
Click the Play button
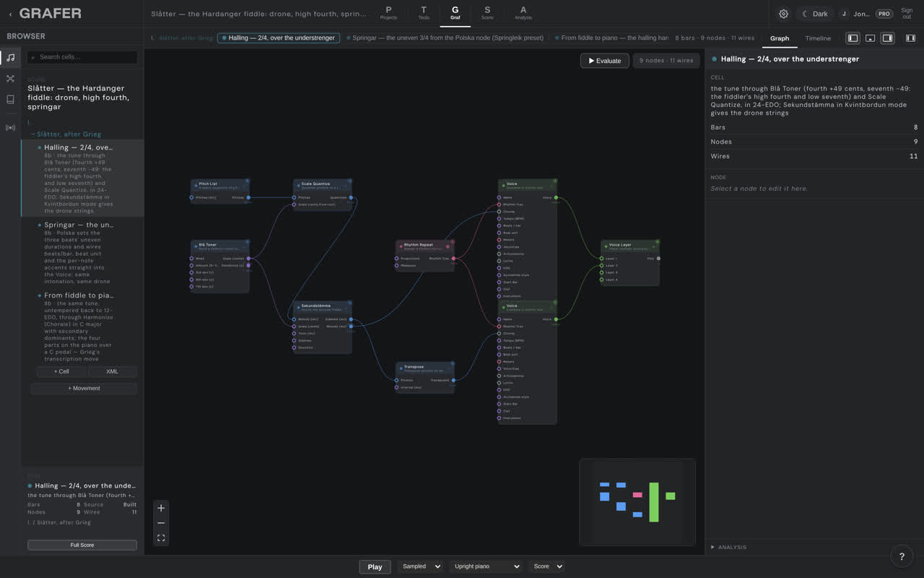375,566
